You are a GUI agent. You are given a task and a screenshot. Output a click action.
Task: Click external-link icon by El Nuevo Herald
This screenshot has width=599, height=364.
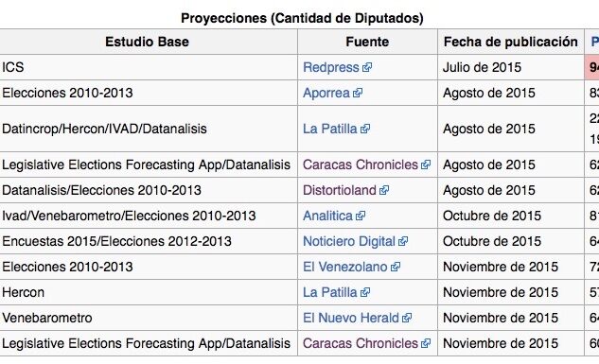click(407, 319)
